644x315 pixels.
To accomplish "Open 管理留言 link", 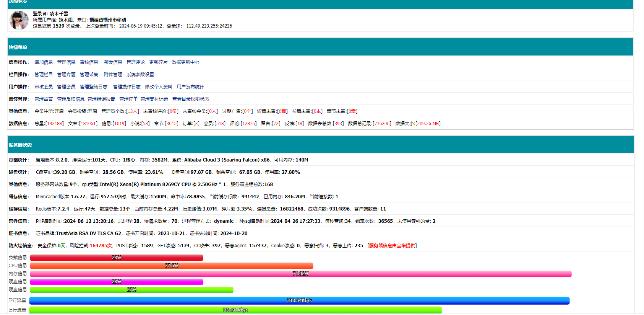I will point(44,99).
